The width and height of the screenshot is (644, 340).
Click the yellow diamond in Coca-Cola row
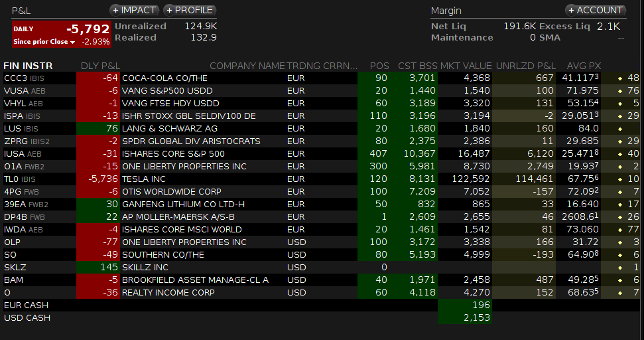tap(619, 78)
